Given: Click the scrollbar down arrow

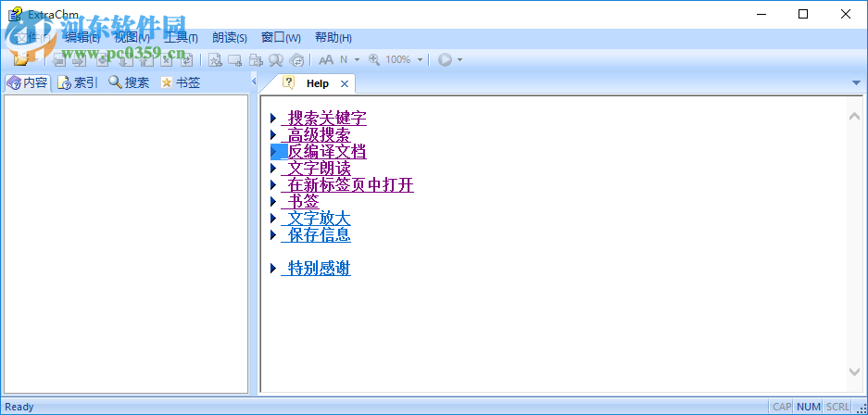Looking at the screenshot, I should click(x=855, y=371).
